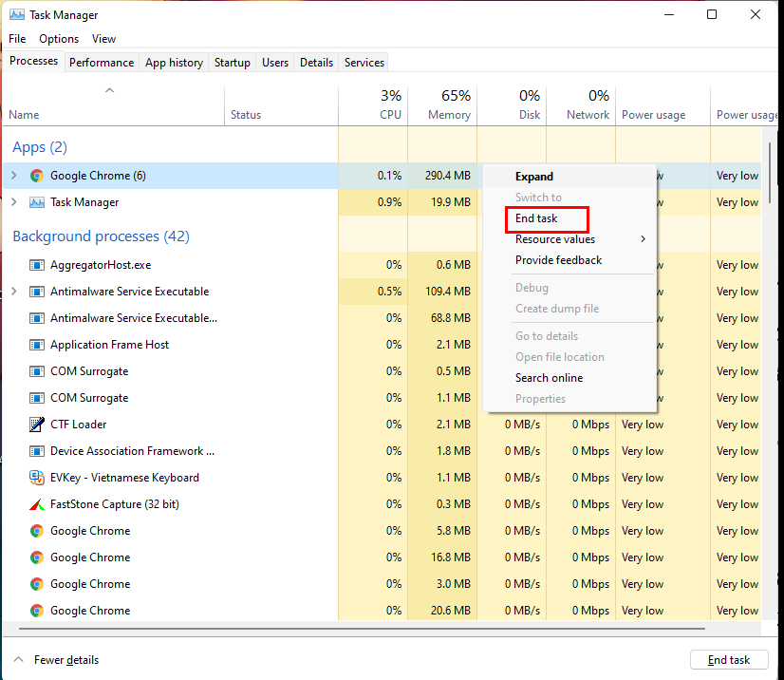The image size is (784, 680).
Task: Open the View menu
Action: point(103,39)
